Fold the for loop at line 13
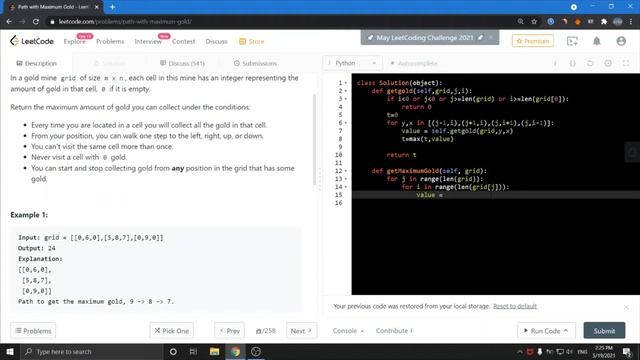This screenshot has height=360, width=640. (x=346, y=179)
